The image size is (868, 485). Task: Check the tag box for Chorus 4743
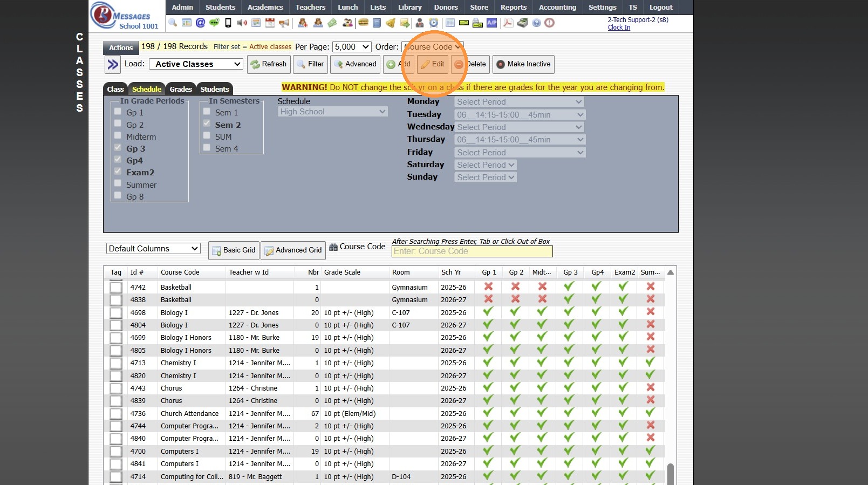tap(116, 388)
